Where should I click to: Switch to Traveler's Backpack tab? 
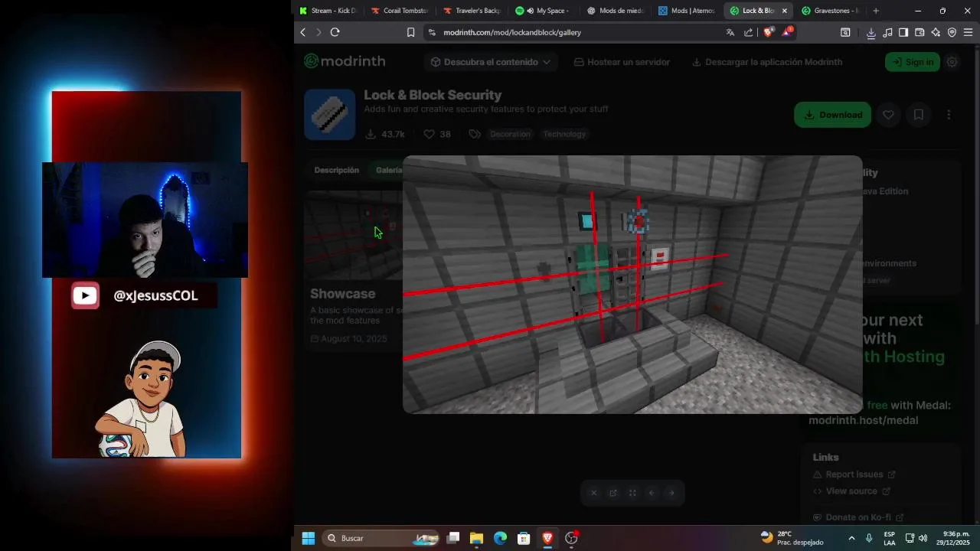coord(472,11)
